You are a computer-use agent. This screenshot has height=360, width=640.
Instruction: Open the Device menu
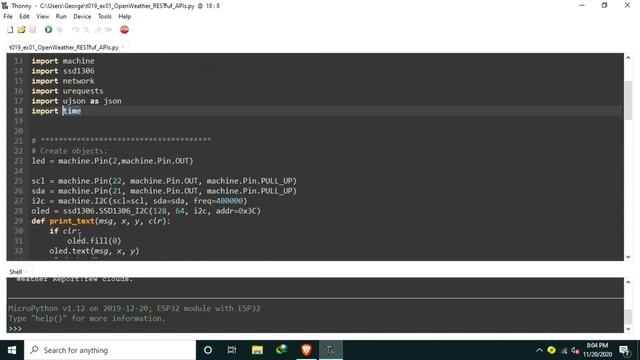click(82, 17)
